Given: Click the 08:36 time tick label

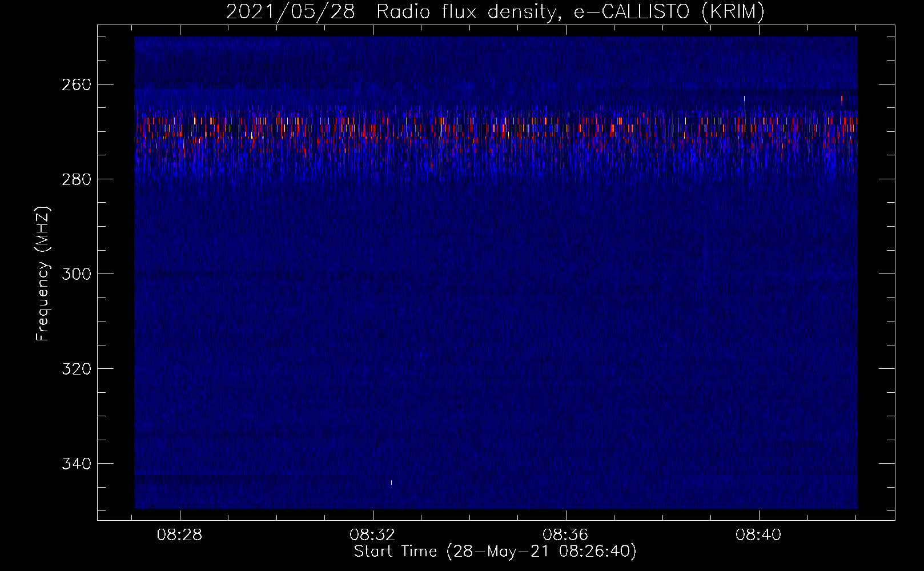Looking at the screenshot, I should 565,535.
